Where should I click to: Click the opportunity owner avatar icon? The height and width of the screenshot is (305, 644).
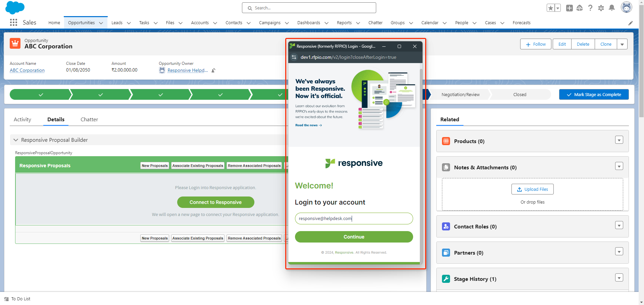click(x=162, y=70)
